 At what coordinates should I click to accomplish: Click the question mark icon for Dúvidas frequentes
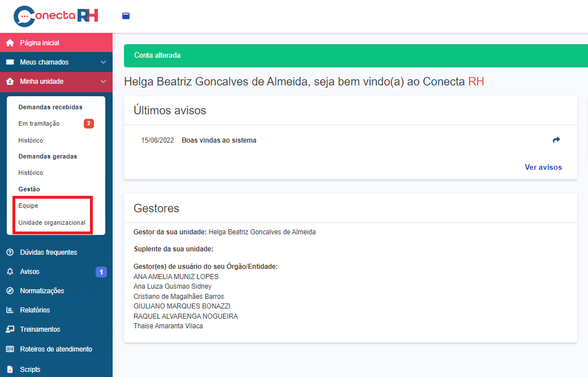tap(10, 252)
